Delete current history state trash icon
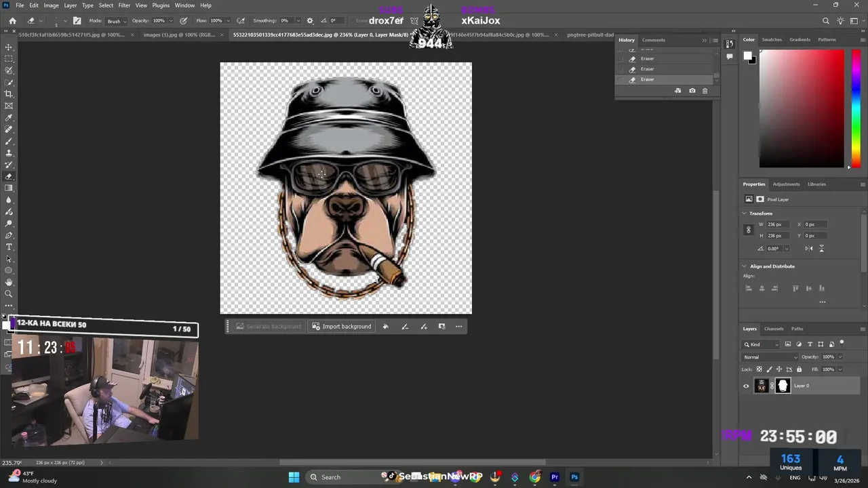The height and width of the screenshot is (488, 868). [x=705, y=91]
